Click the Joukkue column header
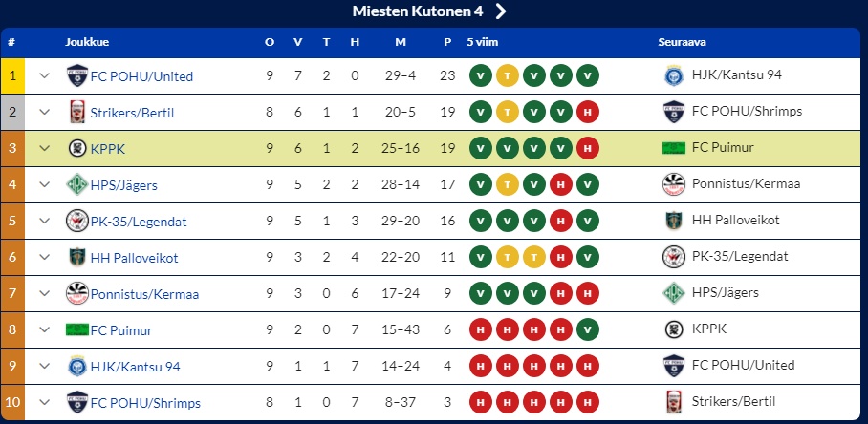This screenshot has width=868, height=424. [x=87, y=42]
